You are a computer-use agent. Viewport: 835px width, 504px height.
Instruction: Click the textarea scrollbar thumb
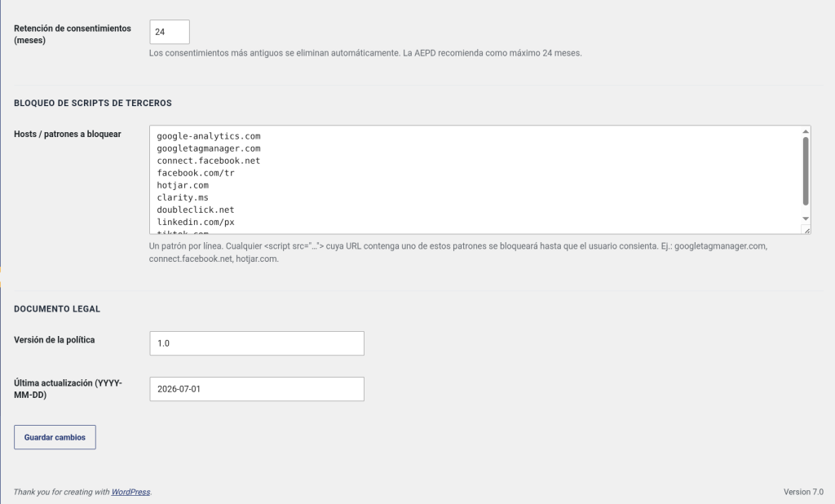click(806, 171)
